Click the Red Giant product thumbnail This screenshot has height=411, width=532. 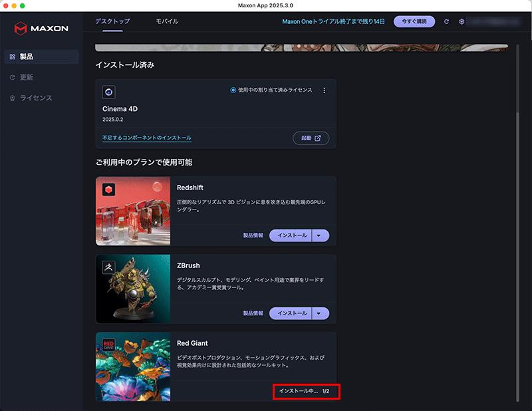pos(133,366)
